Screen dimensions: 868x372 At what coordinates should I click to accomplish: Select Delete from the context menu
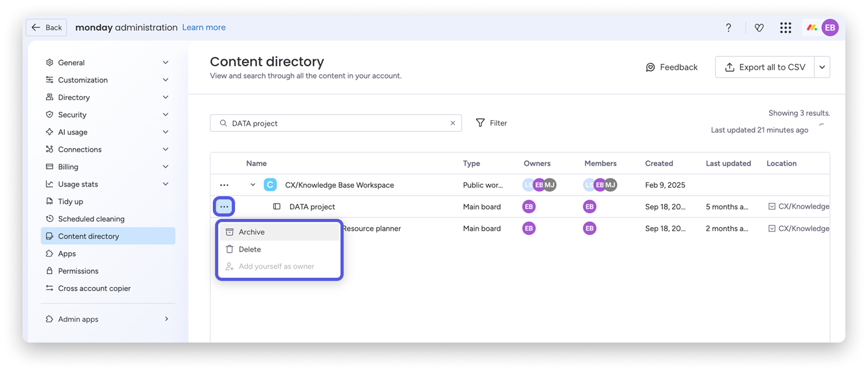[x=279, y=249]
